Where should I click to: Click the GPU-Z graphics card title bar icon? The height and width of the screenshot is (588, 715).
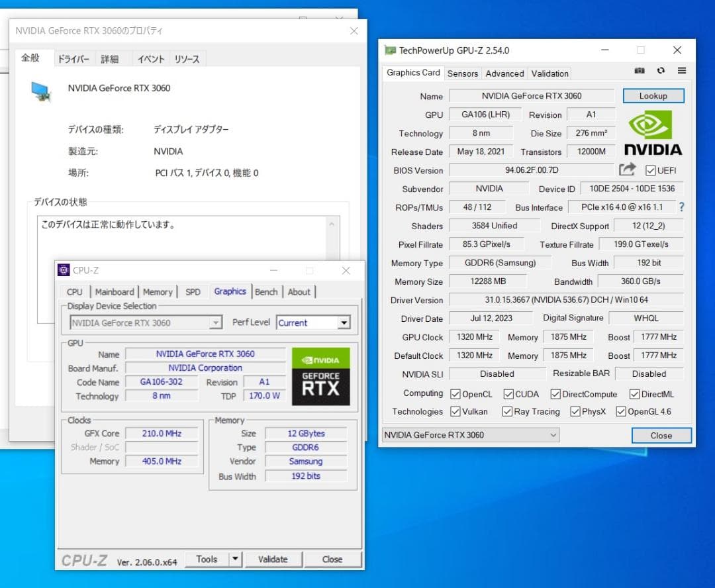tap(389, 50)
